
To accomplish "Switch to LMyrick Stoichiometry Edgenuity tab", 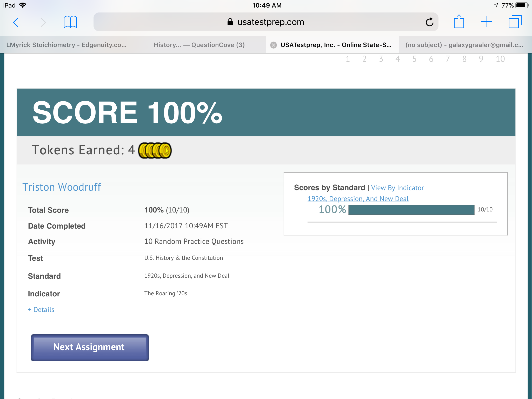I will coord(66,45).
